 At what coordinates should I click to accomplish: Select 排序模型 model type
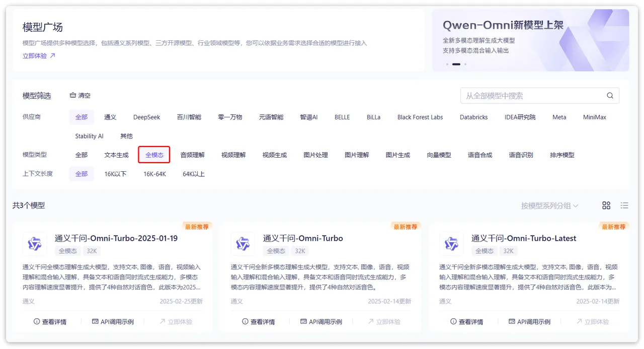pyautogui.click(x=562, y=155)
